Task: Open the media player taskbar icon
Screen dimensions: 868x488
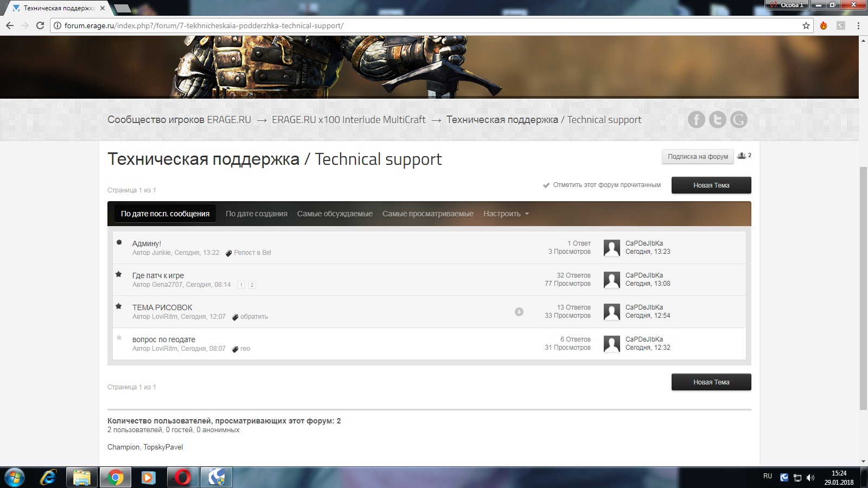Action: 148,478
